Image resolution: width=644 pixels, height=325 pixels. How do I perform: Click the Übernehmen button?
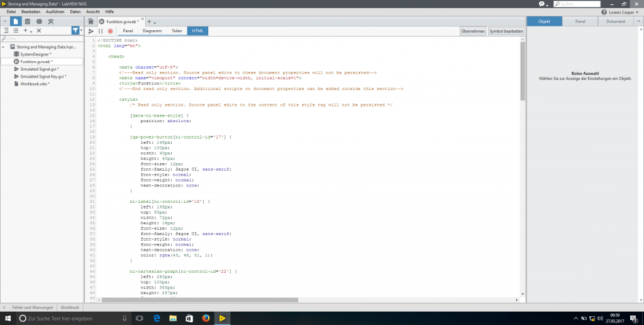[x=473, y=31]
